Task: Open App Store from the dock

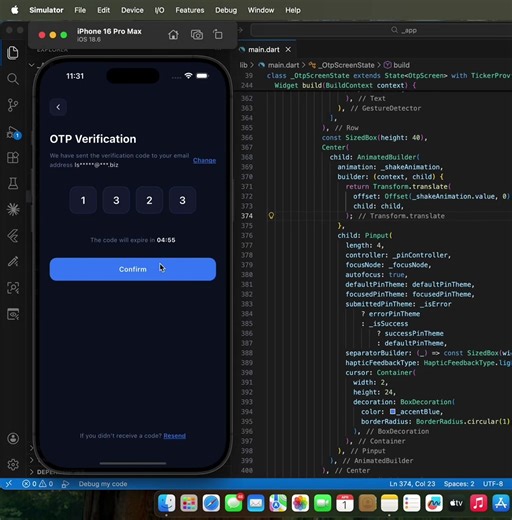Action: pos(501,503)
